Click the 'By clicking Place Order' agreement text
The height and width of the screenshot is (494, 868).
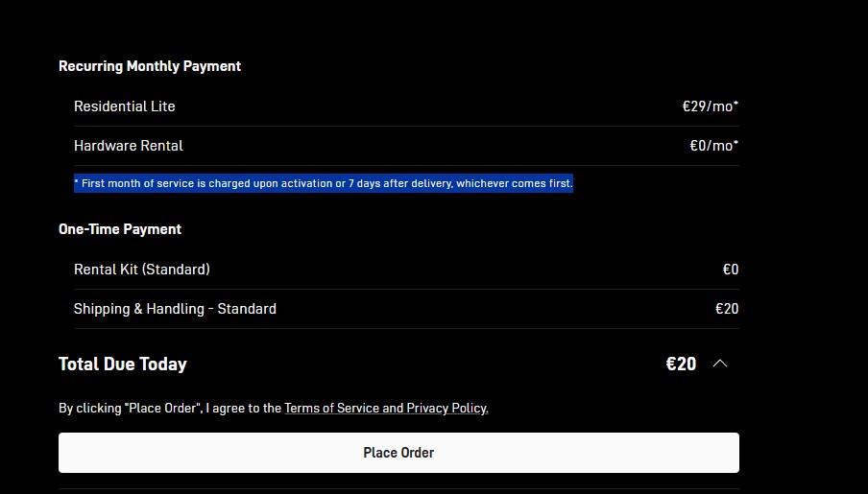tap(169, 409)
